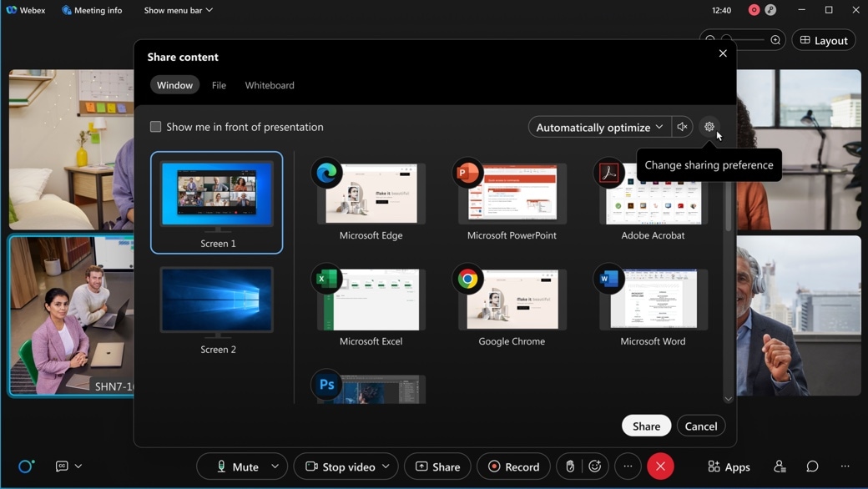Open the emoji reactions picker
868x489 pixels.
coord(594,466)
